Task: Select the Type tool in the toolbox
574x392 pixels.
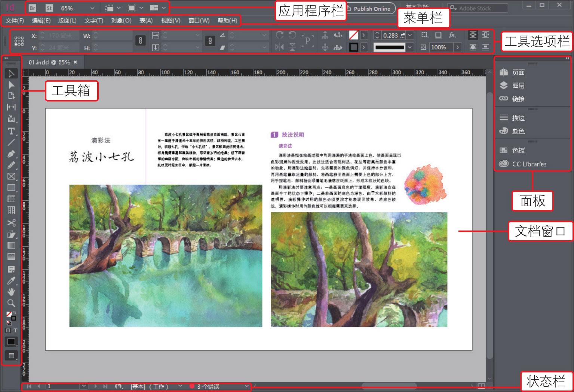Action: [x=11, y=131]
